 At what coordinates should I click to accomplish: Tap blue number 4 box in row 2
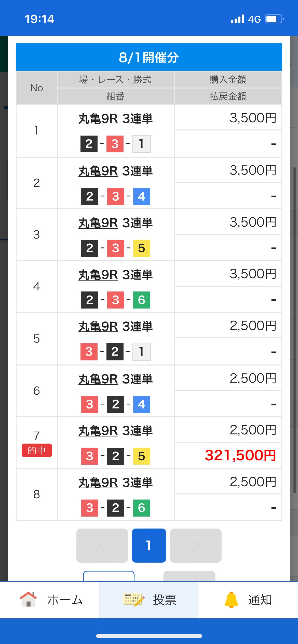[142, 196]
